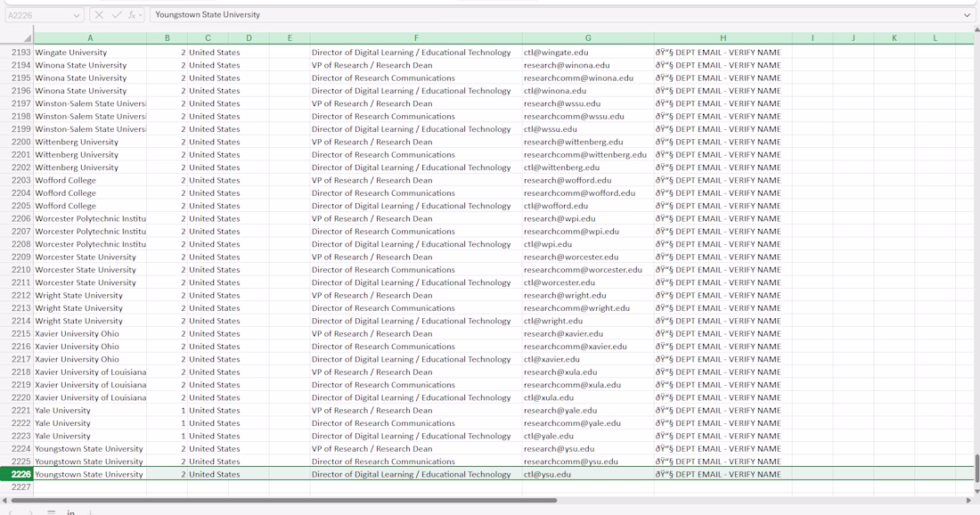
Task: Select column G header
Action: point(588,38)
